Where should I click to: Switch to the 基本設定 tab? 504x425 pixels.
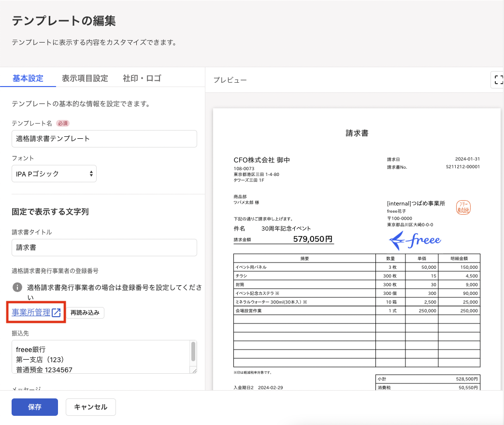coord(28,78)
